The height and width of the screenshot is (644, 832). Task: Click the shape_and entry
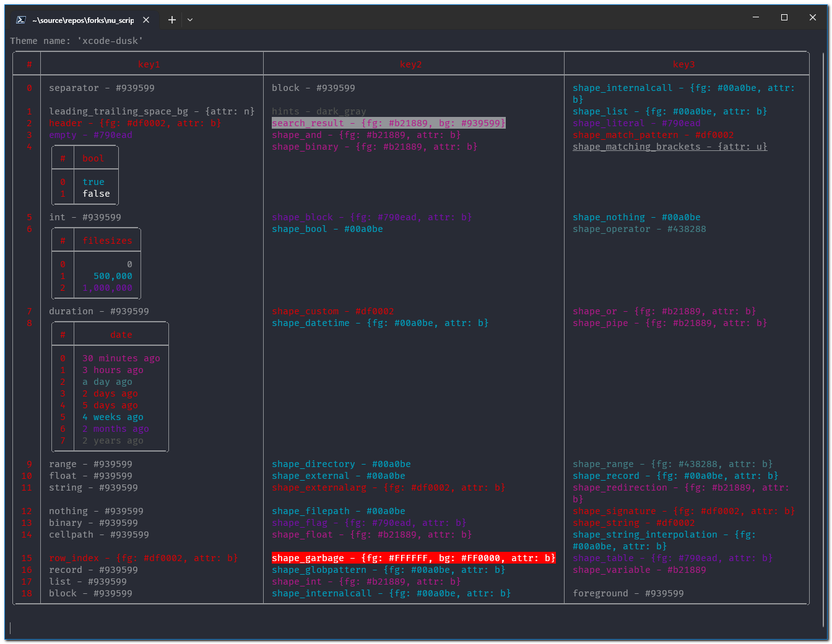click(366, 135)
